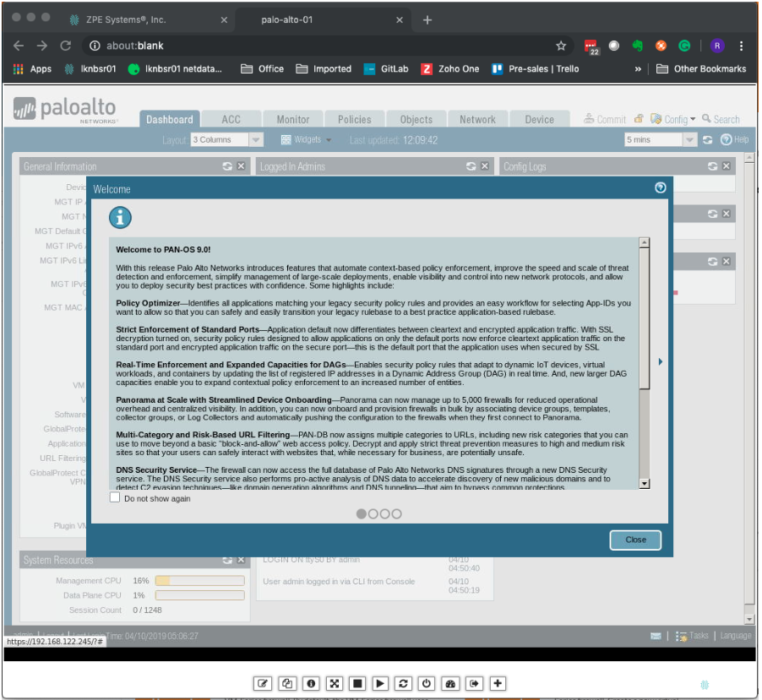The width and height of the screenshot is (762, 700).
Task: Open a new browser tab with plus
Action: coord(427,20)
